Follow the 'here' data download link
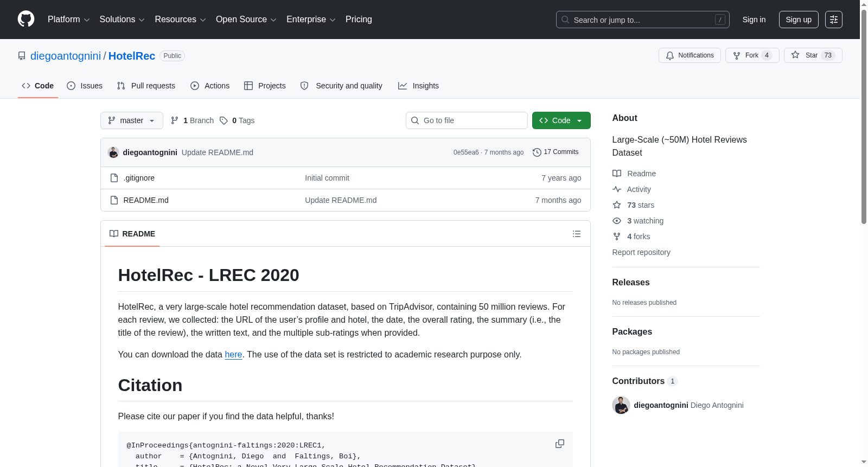 tap(233, 354)
